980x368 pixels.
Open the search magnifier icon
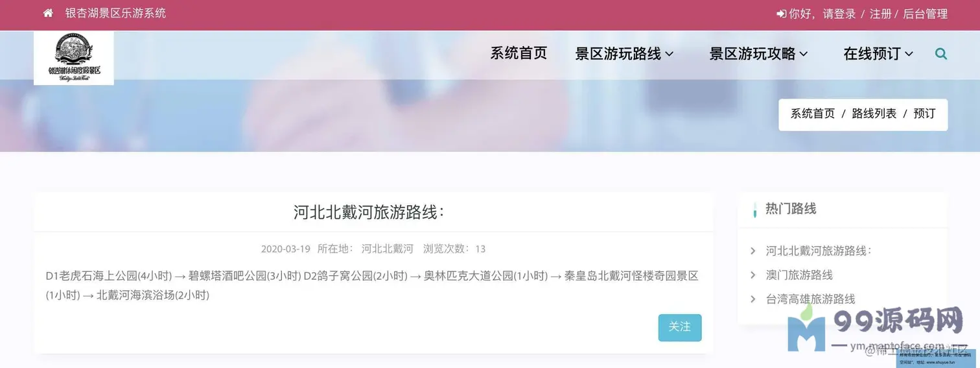[x=941, y=54]
